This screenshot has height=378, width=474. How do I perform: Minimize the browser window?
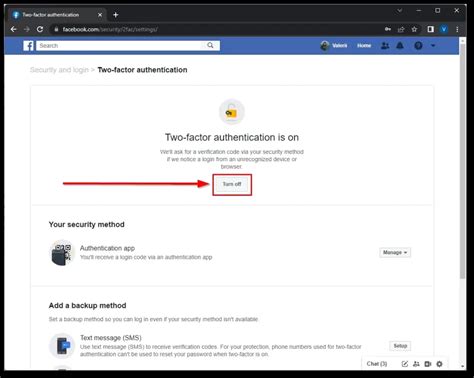click(x=419, y=11)
